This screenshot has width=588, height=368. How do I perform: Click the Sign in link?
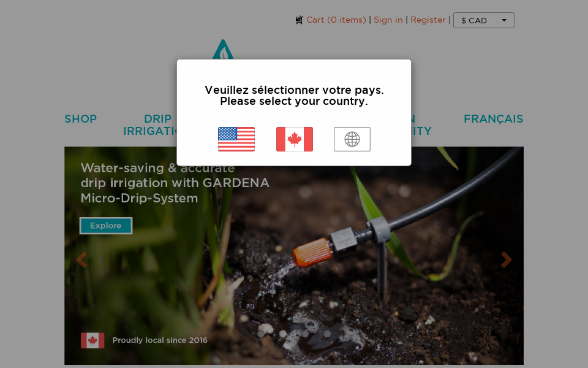click(388, 20)
